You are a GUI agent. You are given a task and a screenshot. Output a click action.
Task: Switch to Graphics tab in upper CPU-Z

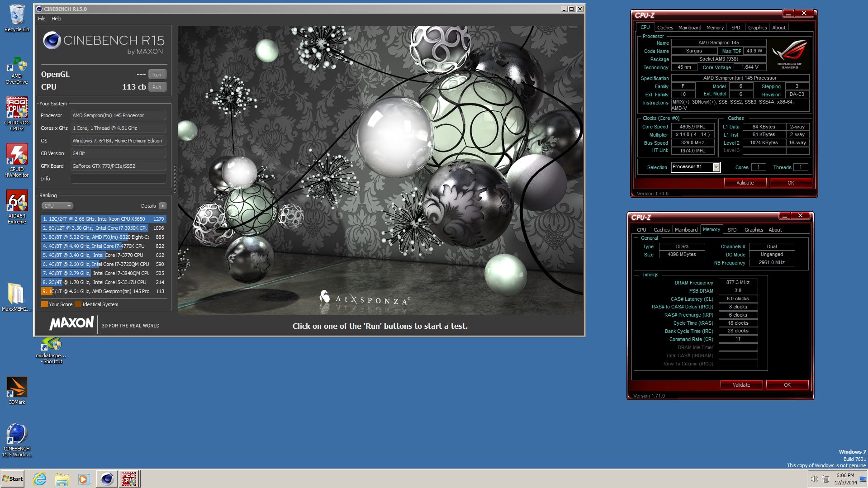tap(757, 28)
